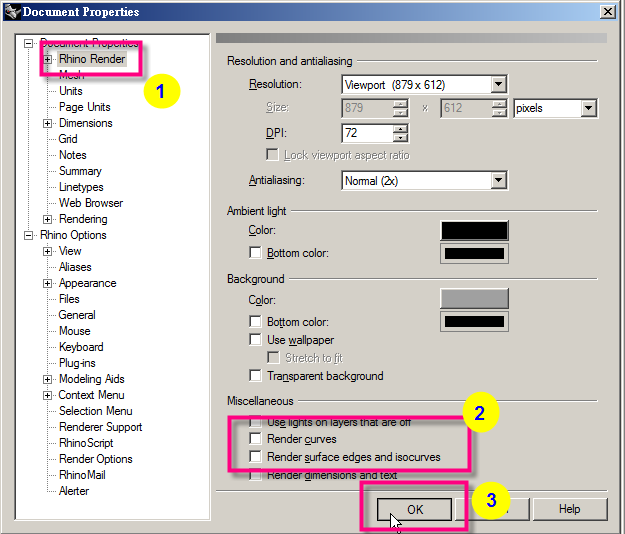Decrease DPI with the down arrow

coord(400,137)
